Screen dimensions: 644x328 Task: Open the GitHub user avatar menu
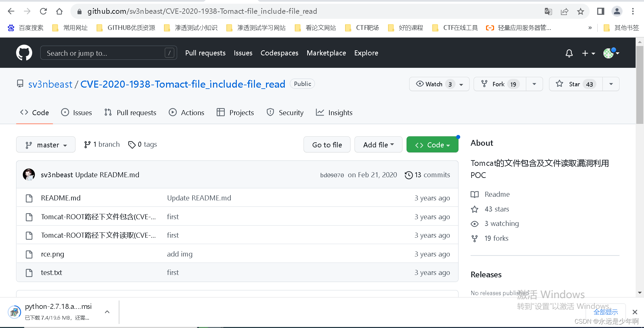point(611,53)
